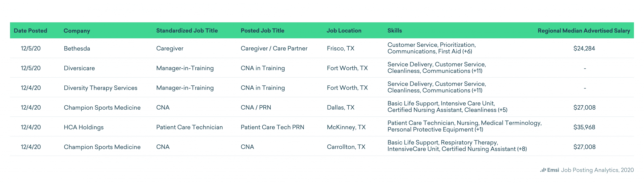Select the Diversicare company row
644x183 pixels.
pyautogui.click(x=79, y=68)
